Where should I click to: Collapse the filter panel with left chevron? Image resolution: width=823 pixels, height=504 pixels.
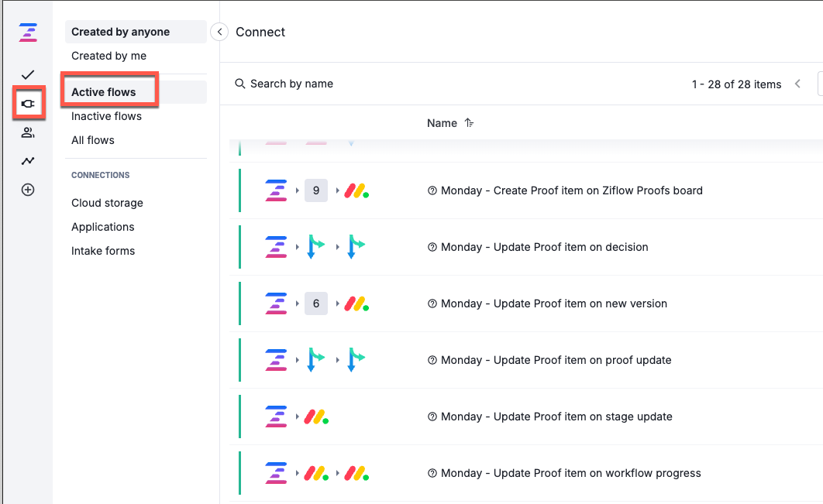click(219, 33)
